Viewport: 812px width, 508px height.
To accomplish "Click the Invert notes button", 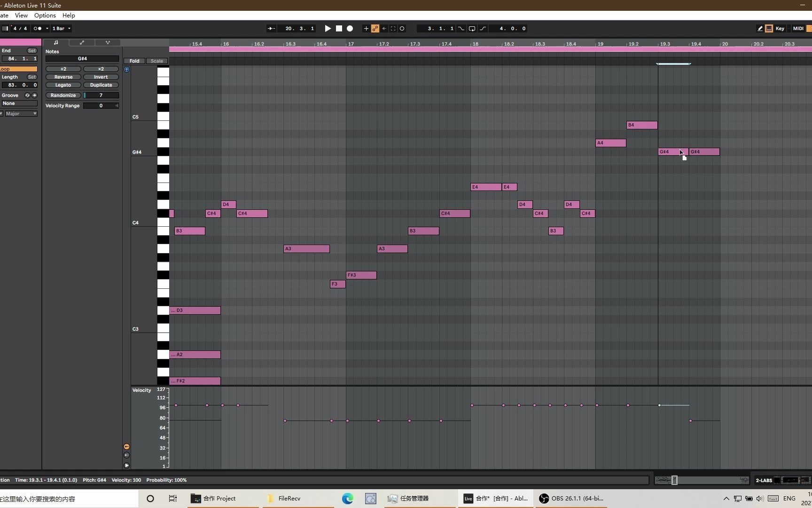I will pos(101,77).
